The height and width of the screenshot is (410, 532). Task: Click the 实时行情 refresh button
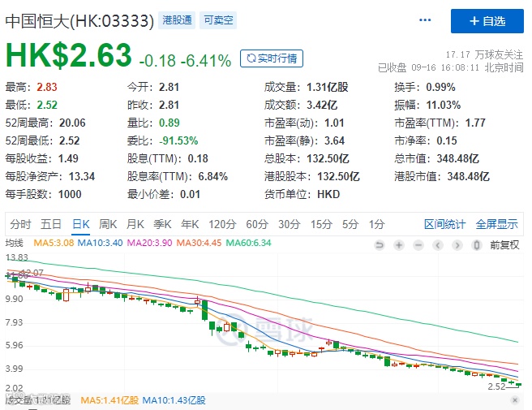[x=272, y=58]
